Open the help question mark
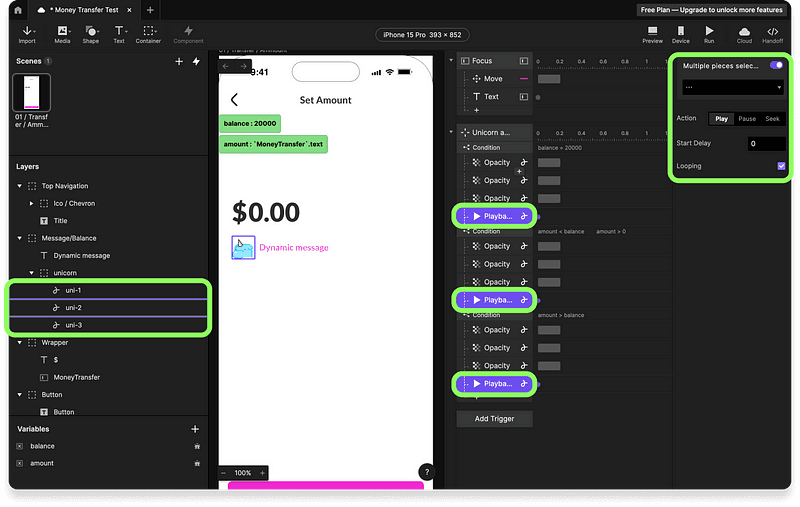800x507 pixels. click(427, 472)
